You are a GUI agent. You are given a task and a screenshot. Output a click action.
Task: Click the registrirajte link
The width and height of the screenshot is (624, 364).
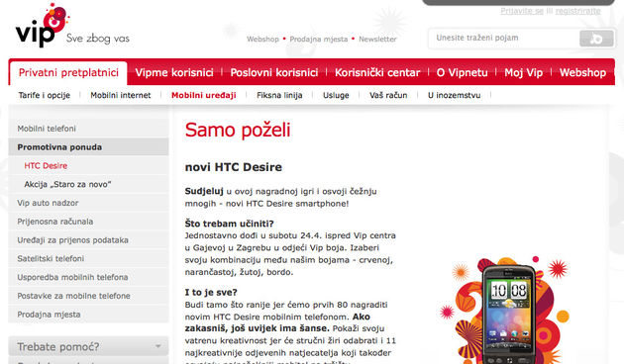point(577,11)
